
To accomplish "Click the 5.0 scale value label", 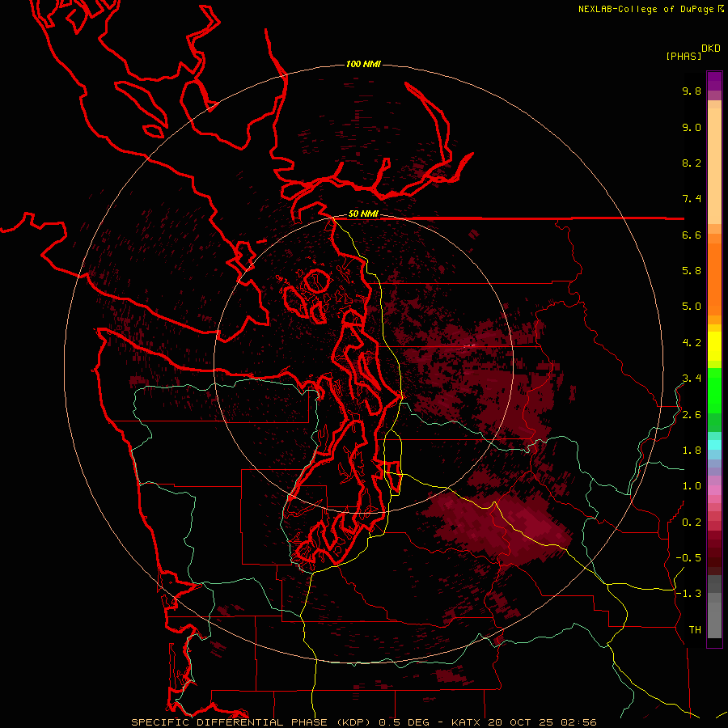I will [692, 307].
